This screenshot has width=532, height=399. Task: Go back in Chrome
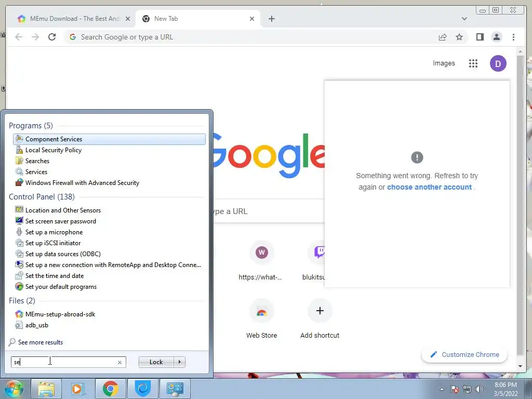pyautogui.click(x=19, y=37)
